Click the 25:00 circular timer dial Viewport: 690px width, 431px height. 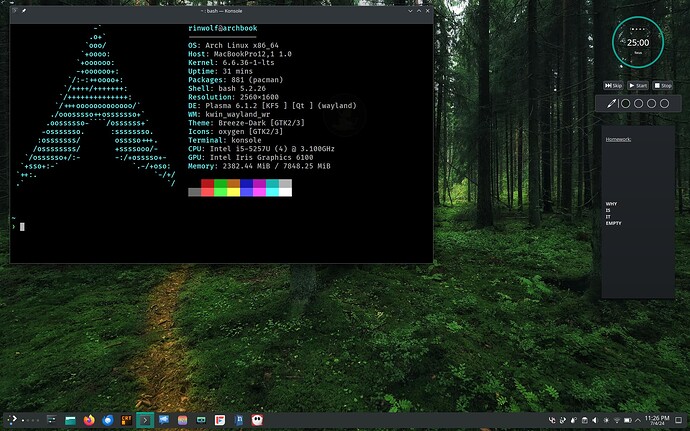(638, 42)
